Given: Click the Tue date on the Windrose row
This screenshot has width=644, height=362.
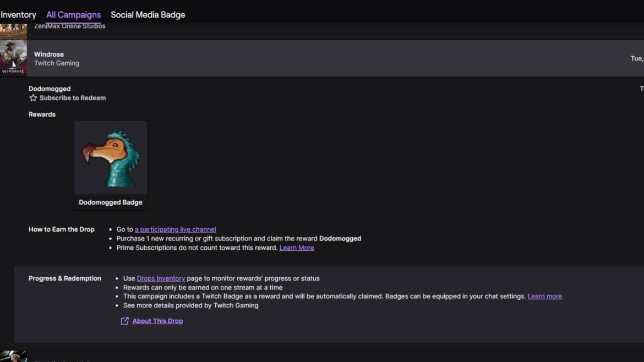Looking at the screenshot, I should click(636, 58).
